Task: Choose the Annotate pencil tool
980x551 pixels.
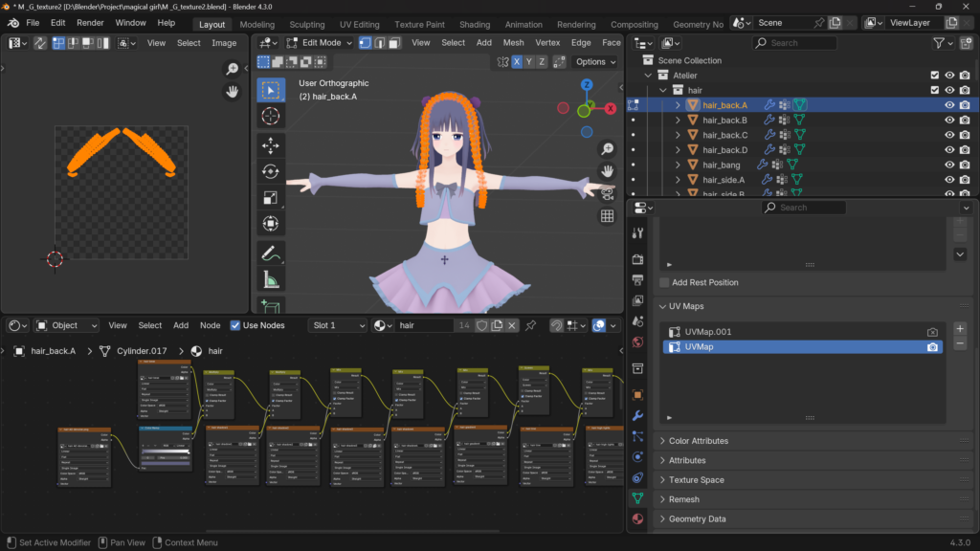Action: coord(271,253)
